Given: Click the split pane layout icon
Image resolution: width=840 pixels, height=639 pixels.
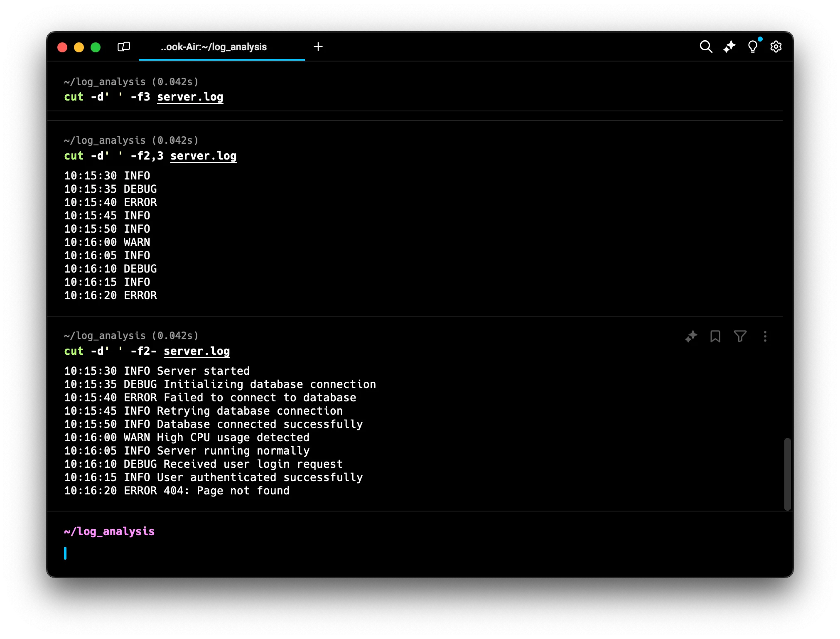Looking at the screenshot, I should [x=124, y=47].
